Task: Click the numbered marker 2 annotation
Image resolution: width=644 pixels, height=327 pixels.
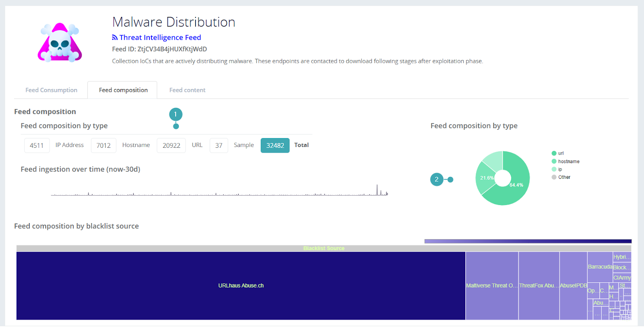Action: point(437,180)
